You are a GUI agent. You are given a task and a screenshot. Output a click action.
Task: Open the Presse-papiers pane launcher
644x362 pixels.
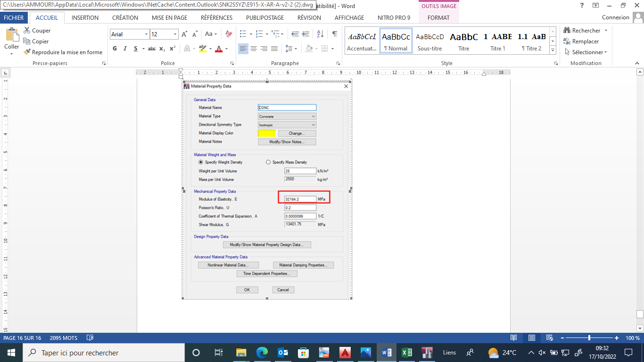(x=104, y=63)
